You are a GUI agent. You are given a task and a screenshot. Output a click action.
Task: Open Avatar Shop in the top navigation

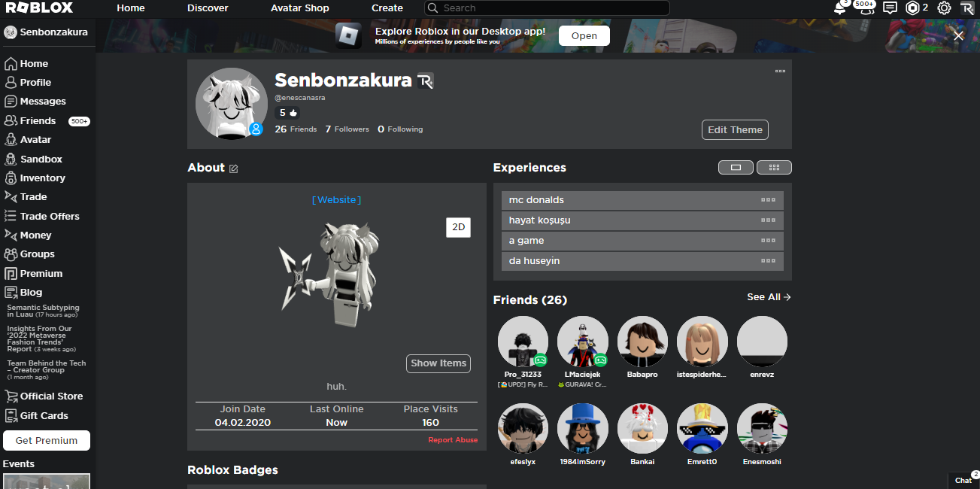tap(300, 8)
